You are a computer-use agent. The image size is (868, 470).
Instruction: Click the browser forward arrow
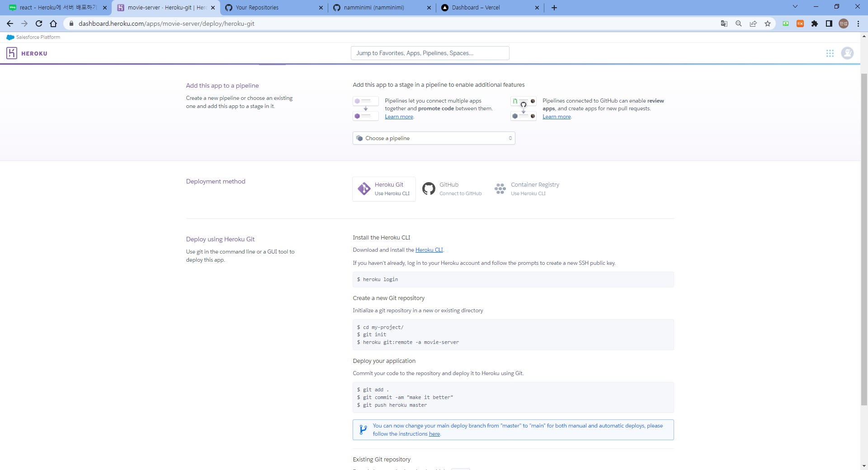(x=24, y=23)
